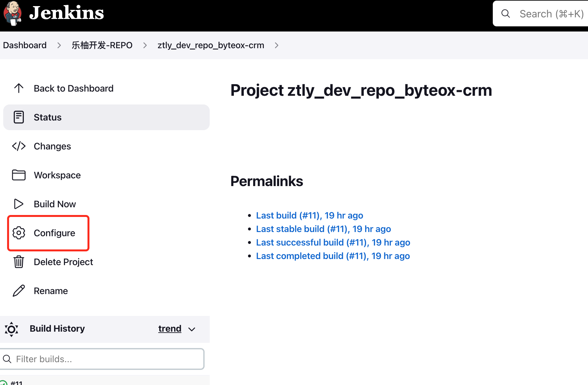Click the Permalinks heading
Image resolution: width=588 pixels, height=385 pixels.
coord(267,181)
